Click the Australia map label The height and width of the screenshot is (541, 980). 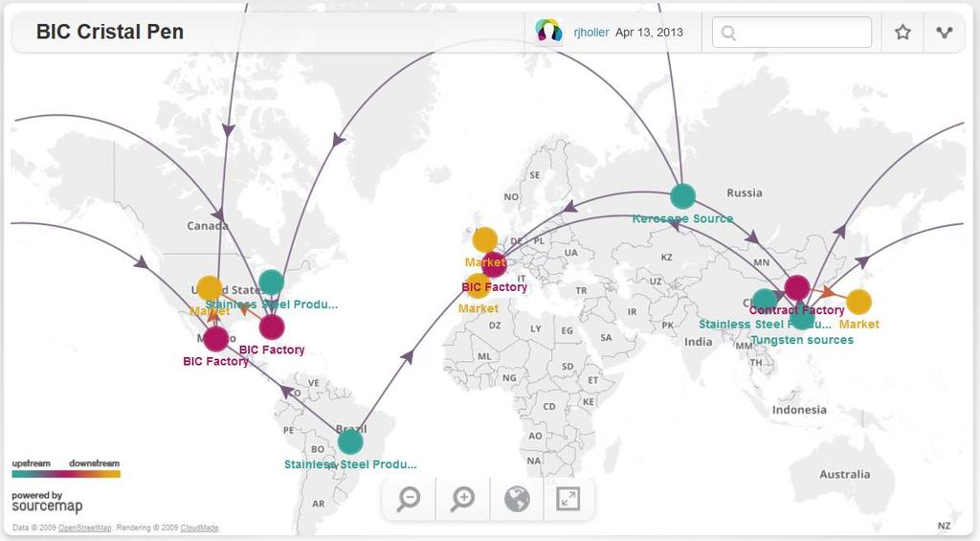click(x=844, y=474)
